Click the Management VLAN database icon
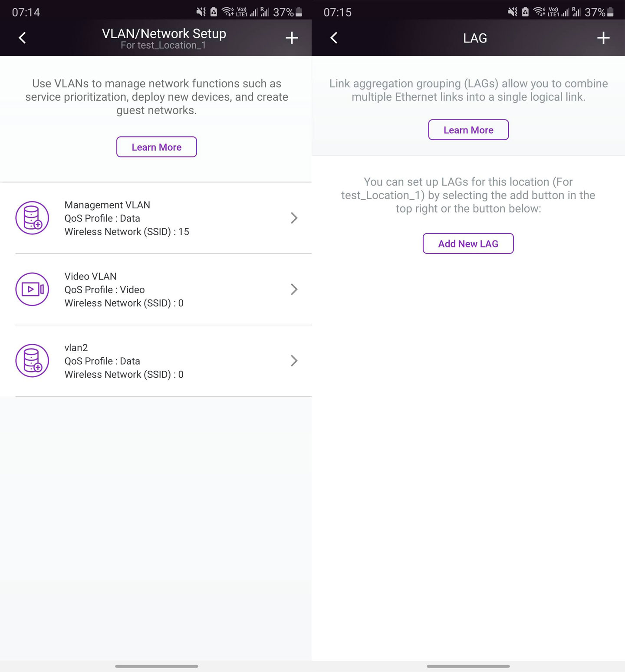The image size is (625, 672). click(x=32, y=218)
